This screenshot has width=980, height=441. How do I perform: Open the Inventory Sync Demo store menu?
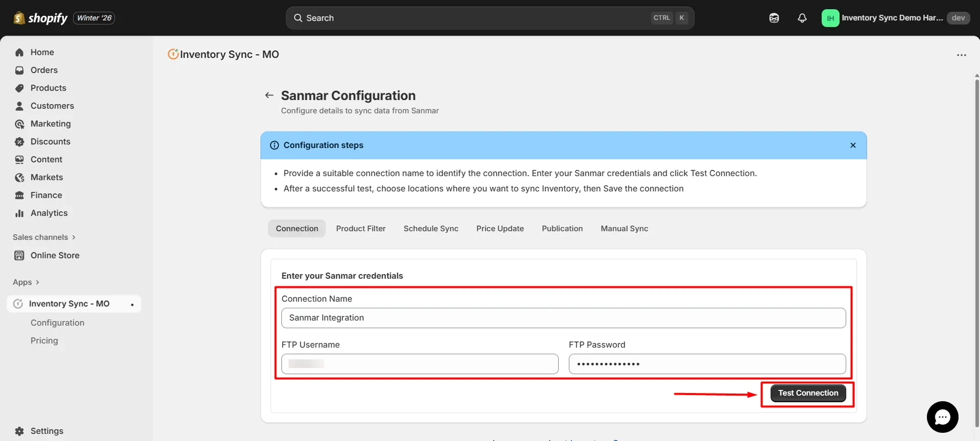click(895, 18)
